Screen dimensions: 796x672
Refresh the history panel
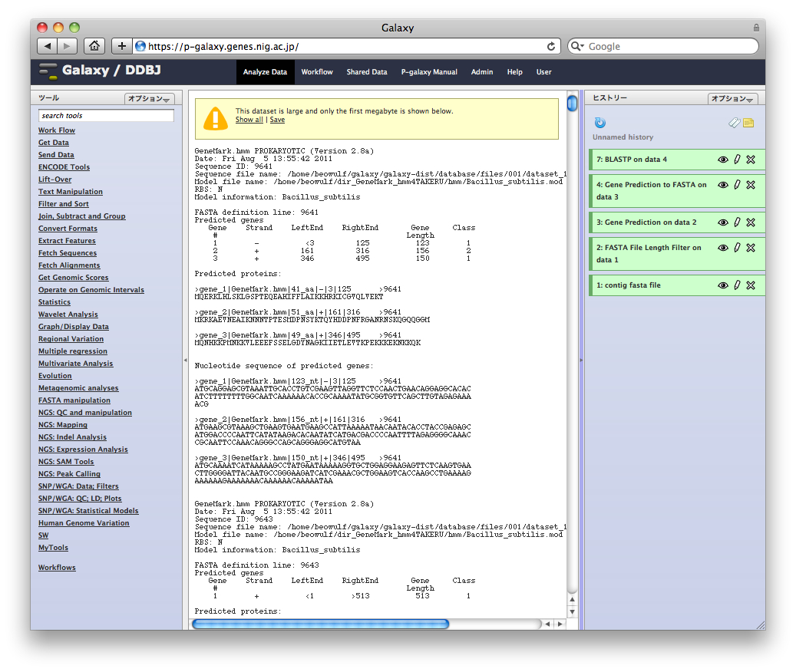[600, 123]
